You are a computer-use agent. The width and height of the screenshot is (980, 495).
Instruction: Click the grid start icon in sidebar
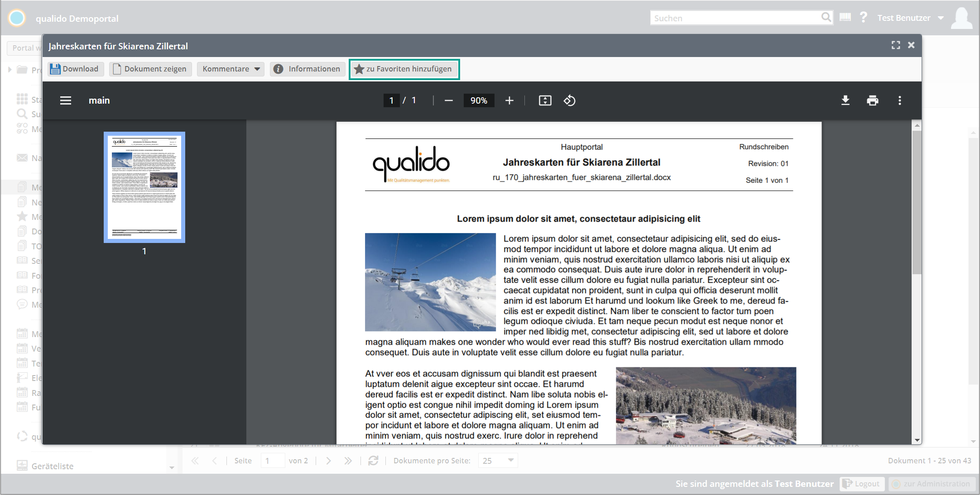(22, 99)
